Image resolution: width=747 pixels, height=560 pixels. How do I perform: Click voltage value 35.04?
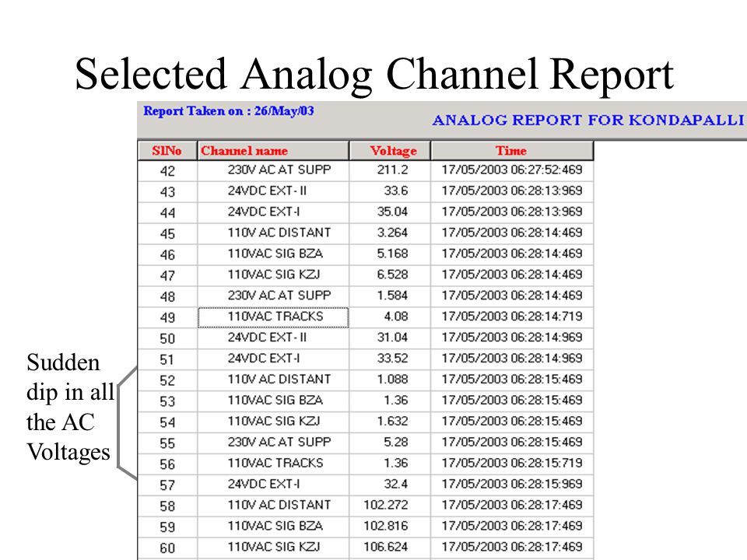coord(392,212)
